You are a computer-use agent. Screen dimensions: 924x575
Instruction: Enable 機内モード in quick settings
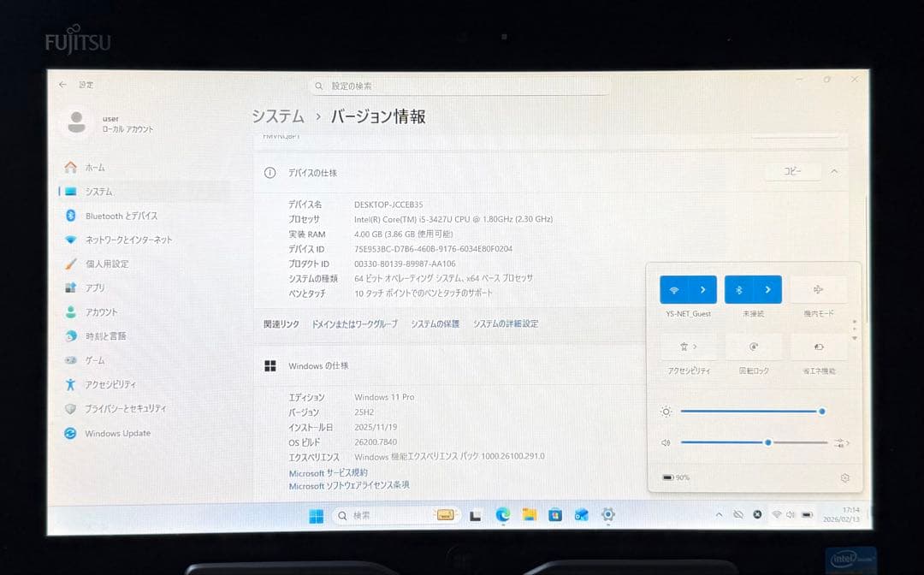click(819, 289)
